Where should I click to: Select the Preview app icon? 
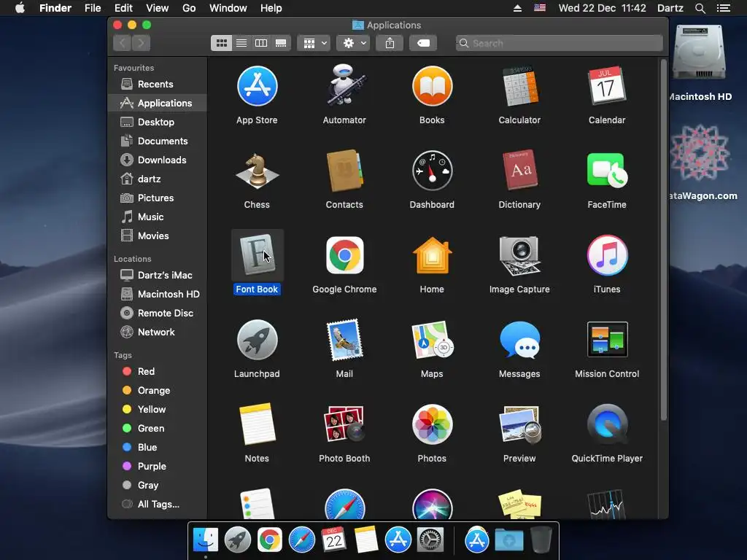(x=519, y=424)
